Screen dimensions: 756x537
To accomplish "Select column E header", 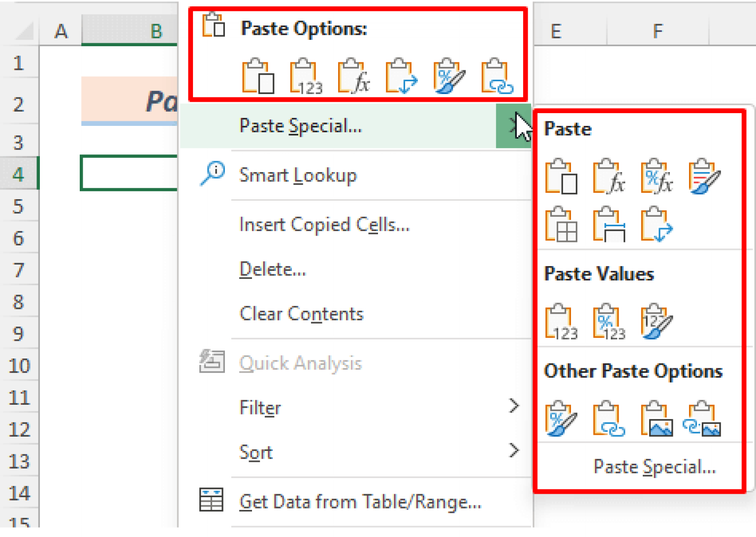I will 570,31.
